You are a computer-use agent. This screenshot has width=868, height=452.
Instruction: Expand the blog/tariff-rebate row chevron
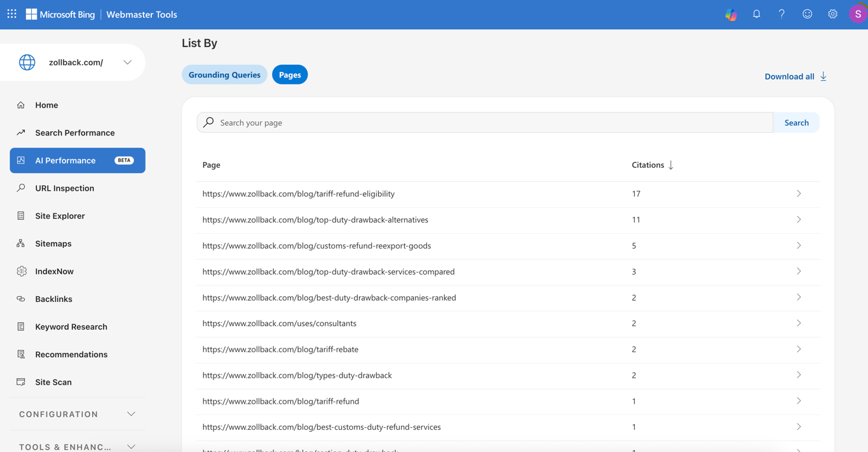(799, 349)
